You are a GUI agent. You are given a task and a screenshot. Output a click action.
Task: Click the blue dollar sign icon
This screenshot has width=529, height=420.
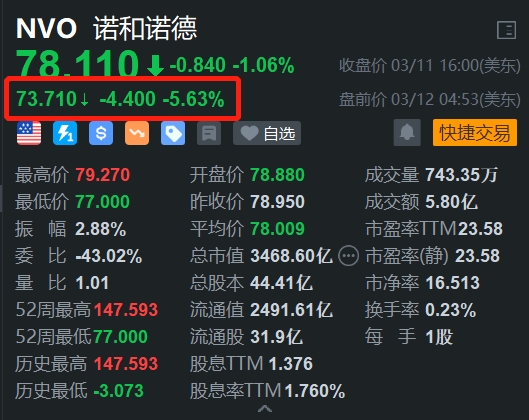pos(101,133)
